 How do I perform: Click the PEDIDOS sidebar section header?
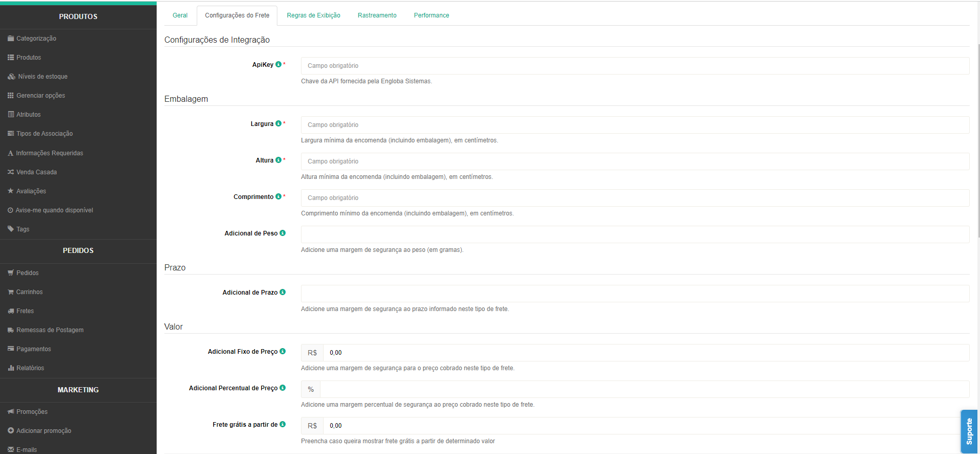coord(78,250)
